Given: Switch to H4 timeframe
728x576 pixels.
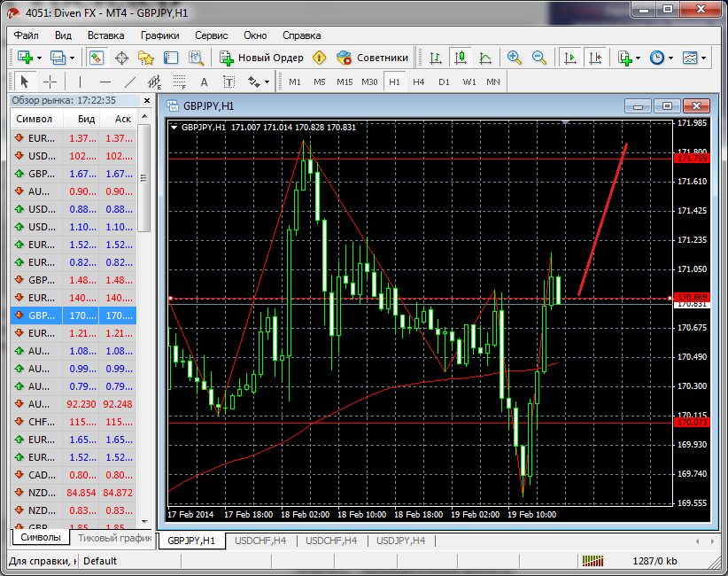Looking at the screenshot, I should tap(419, 82).
